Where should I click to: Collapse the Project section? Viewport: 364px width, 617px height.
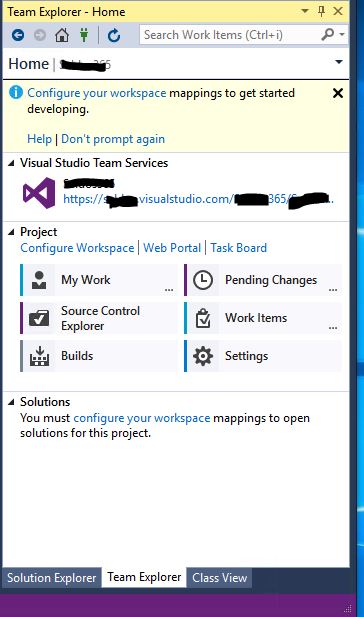point(12,232)
